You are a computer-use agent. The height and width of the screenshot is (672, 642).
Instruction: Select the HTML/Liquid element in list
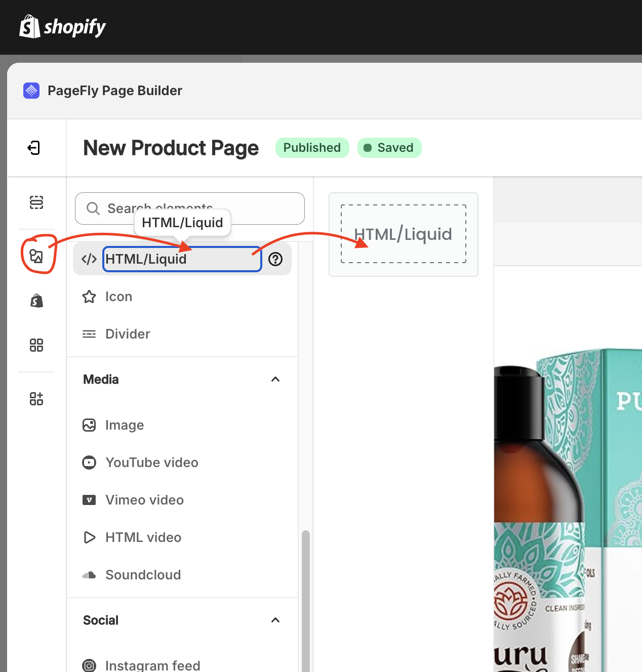(x=182, y=259)
